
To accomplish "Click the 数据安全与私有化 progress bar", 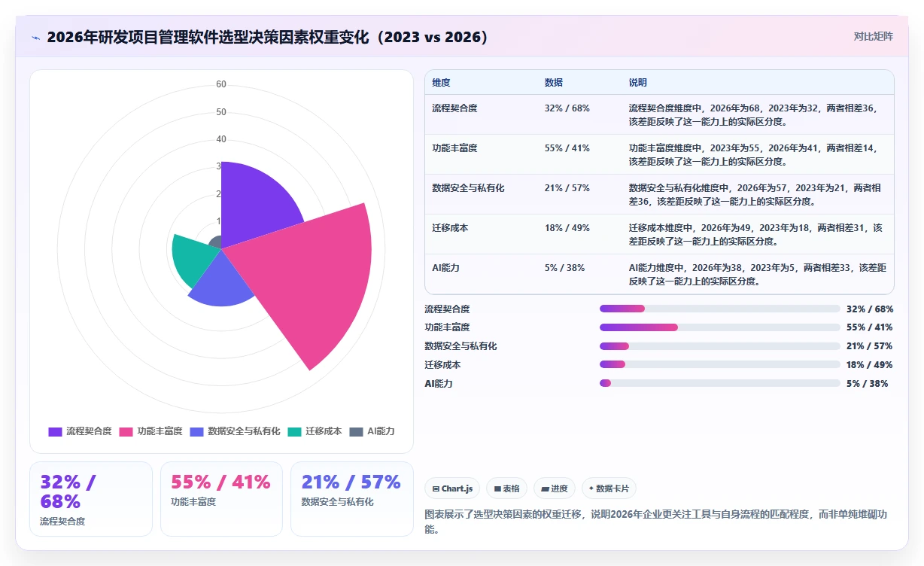I will coord(719,346).
